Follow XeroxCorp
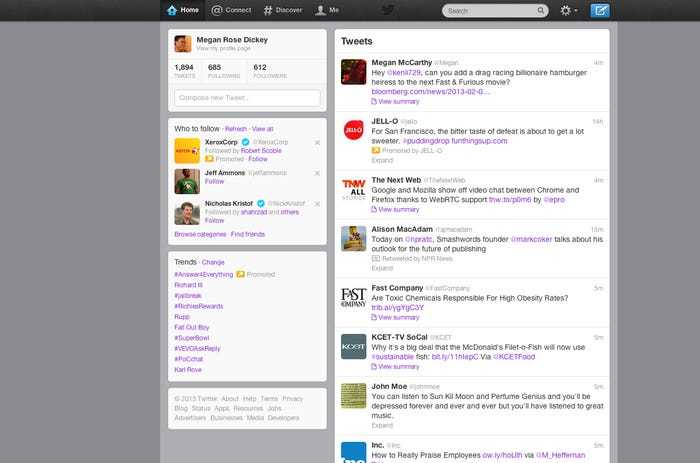 point(258,159)
